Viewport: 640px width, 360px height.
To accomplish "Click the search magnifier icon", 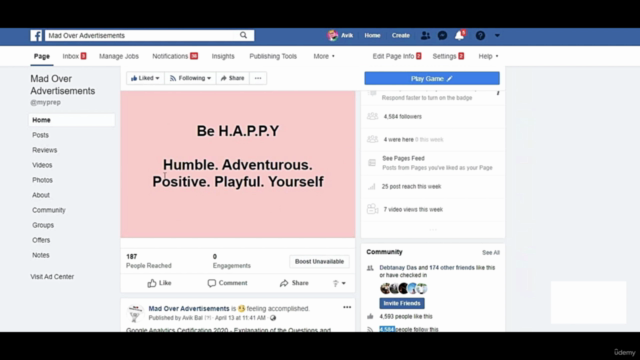I will [243, 36].
